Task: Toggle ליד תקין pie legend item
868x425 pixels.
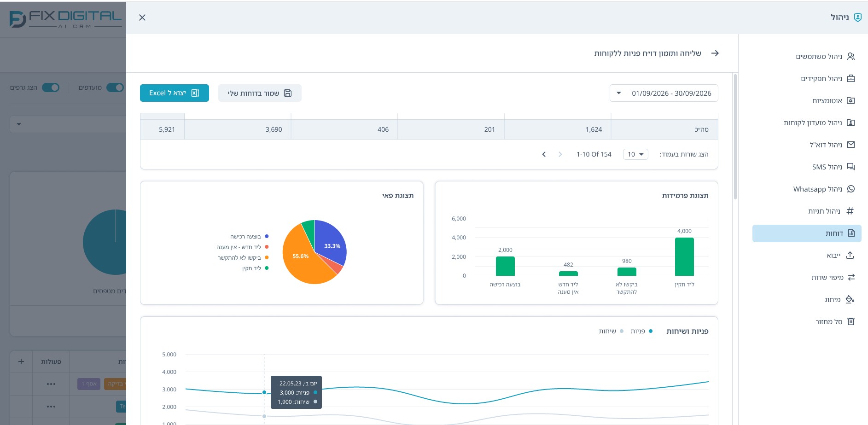Action: click(256, 268)
